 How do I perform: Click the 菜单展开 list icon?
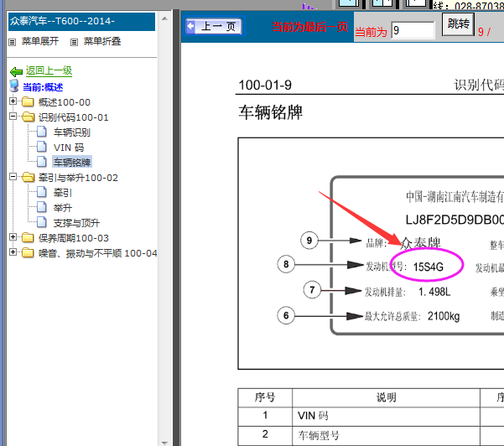(13, 42)
